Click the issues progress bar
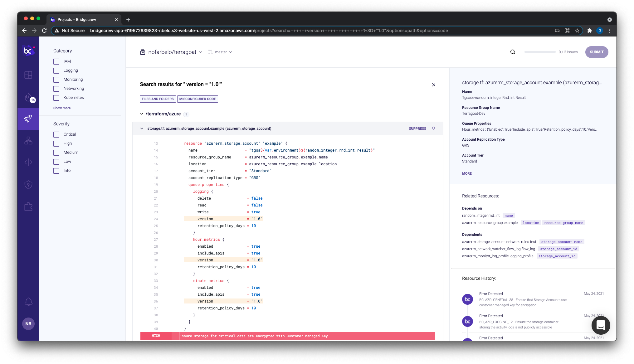The image size is (634, 364). click(540, 52)
